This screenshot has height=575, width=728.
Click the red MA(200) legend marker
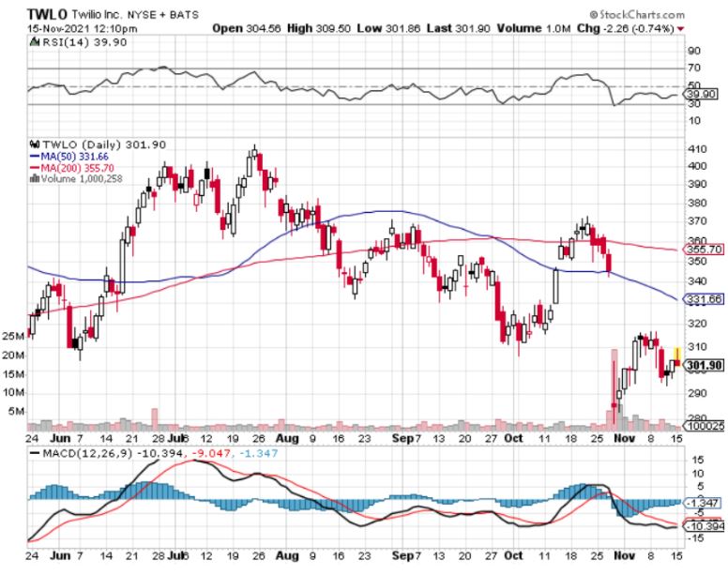click(x=35, y=166)
